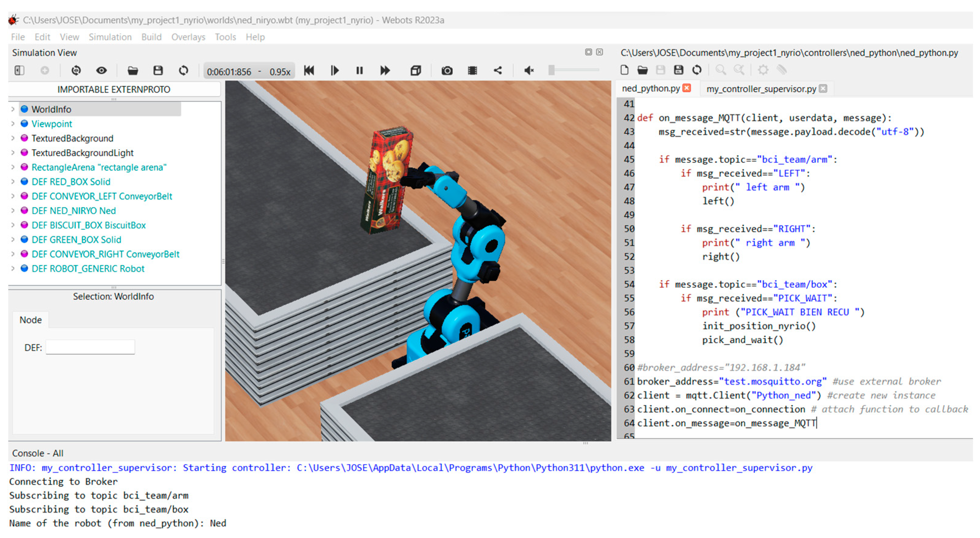Click the DEF name input field
The height and width of the screenshot is (538, 980).
[x=90, y=347]
